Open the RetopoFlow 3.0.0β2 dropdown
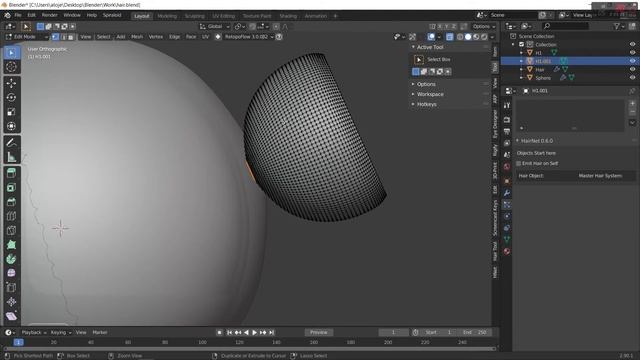 [249, 37]
